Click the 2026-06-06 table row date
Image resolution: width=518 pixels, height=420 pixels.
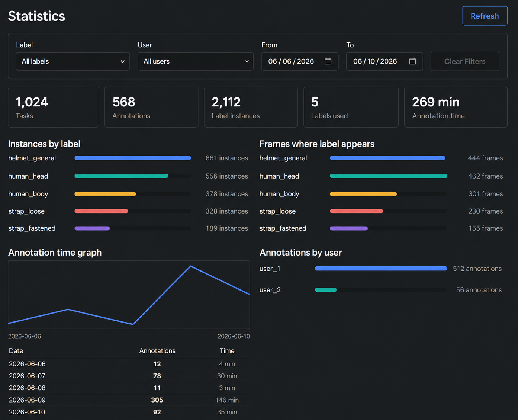(x=27, y=364)
